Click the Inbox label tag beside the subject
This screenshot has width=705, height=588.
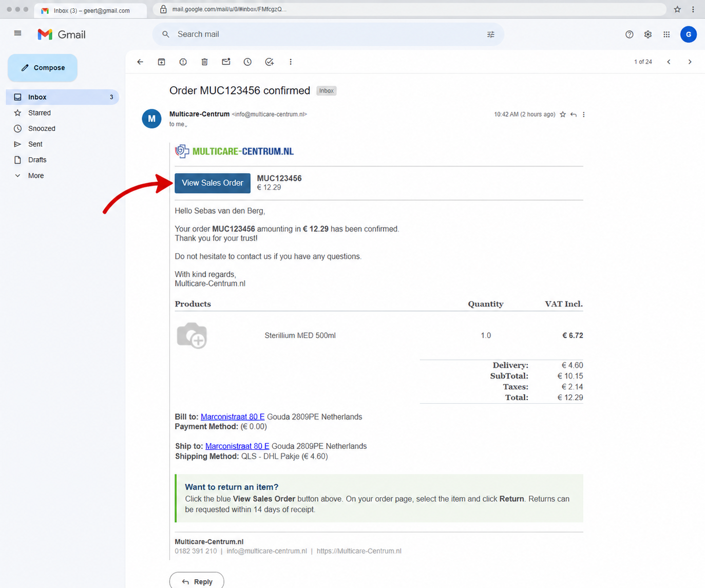pos(327,91)
